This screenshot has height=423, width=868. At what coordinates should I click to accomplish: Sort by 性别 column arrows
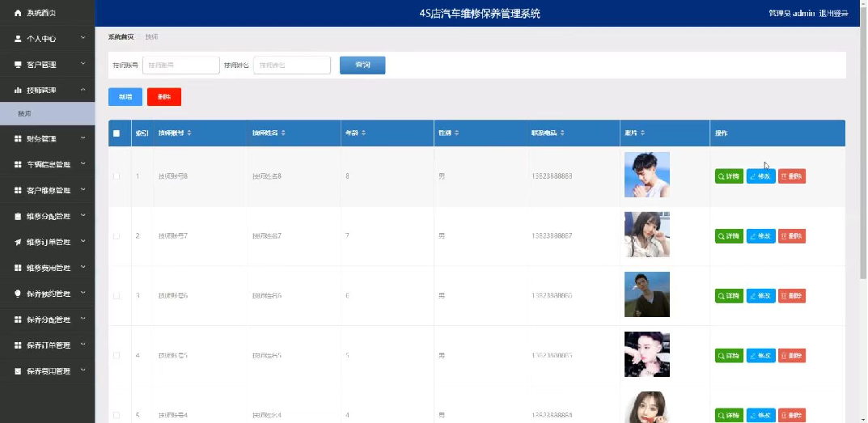(457, 133)
